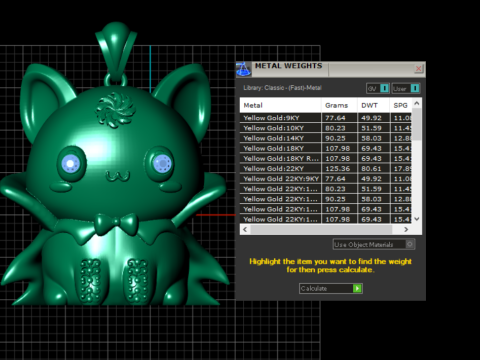The image size is (480, 360).
Task: Click the vertical scrollbar thumb in the metals list
Action: tap(417, 124)
